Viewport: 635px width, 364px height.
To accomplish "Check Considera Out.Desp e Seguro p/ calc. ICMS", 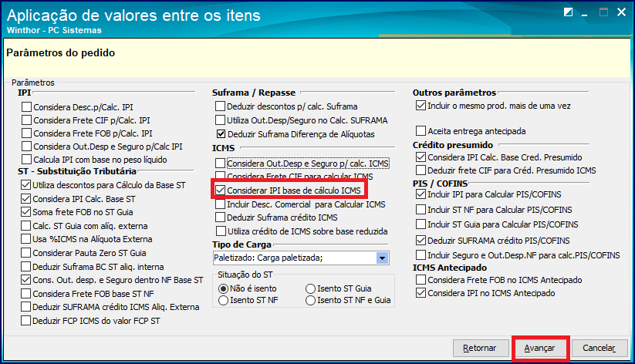I will [221, 163].
